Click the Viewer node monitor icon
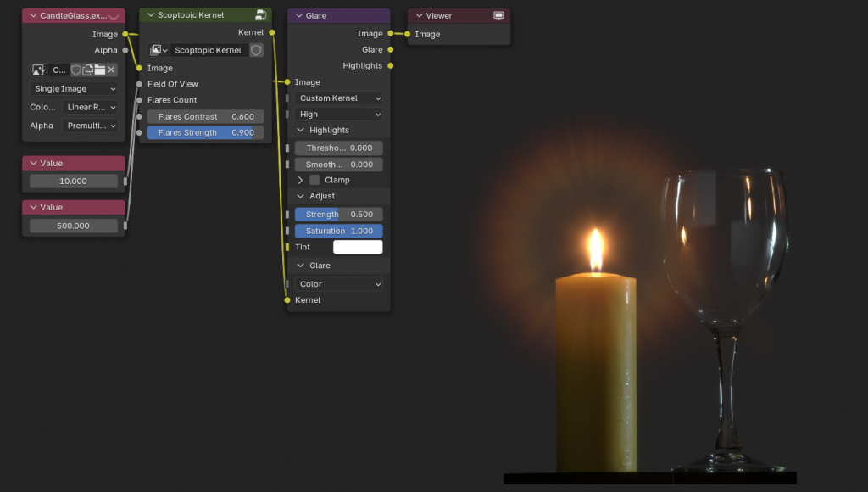This screenshot has width=868, height=492. [x=498, y=15]
